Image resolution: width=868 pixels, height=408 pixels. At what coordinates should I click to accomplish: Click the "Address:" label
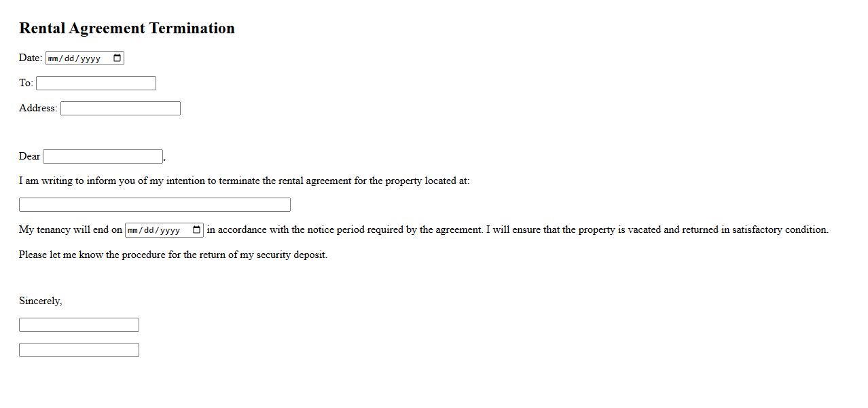click(x=38, y=108)
